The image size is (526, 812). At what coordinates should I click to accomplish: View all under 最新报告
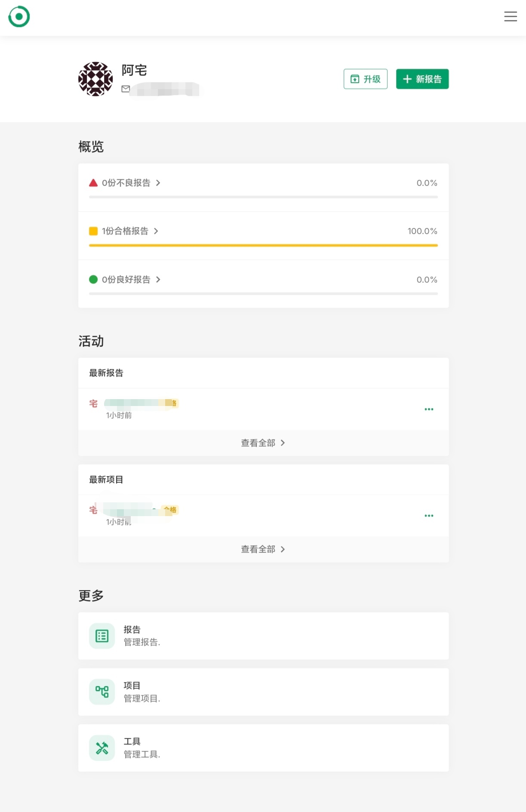pyautogui.click(x=263, y=443)
